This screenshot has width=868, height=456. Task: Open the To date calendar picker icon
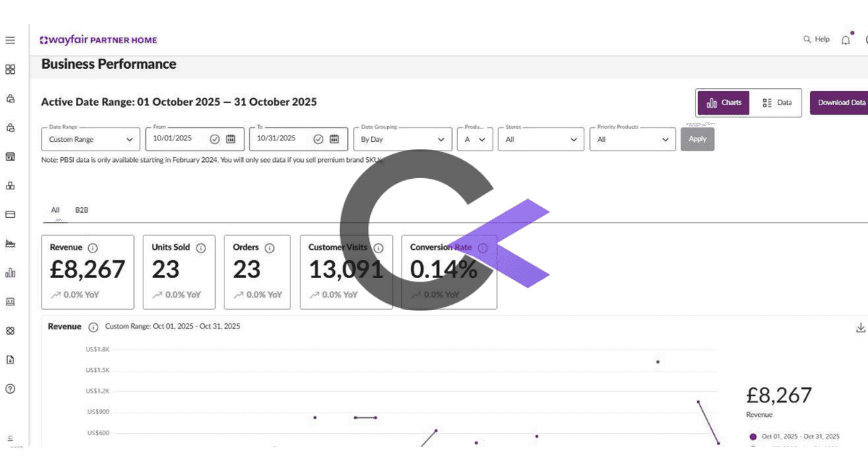coord(334,139)
